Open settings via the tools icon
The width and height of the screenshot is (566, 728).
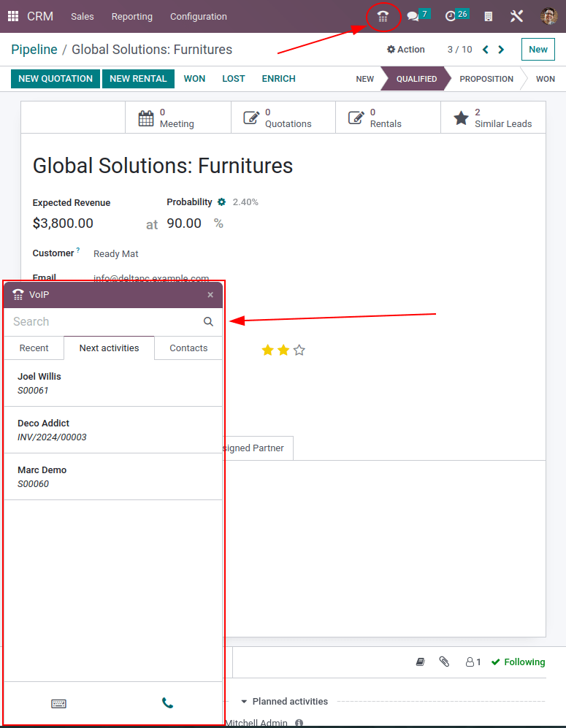coord(516,15)
